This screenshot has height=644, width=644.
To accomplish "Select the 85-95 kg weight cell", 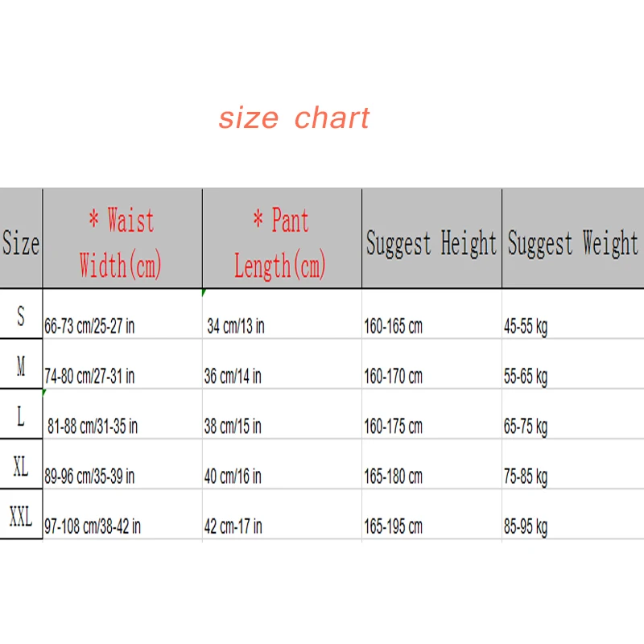I will pyautogui.click(x=526, y=526).
